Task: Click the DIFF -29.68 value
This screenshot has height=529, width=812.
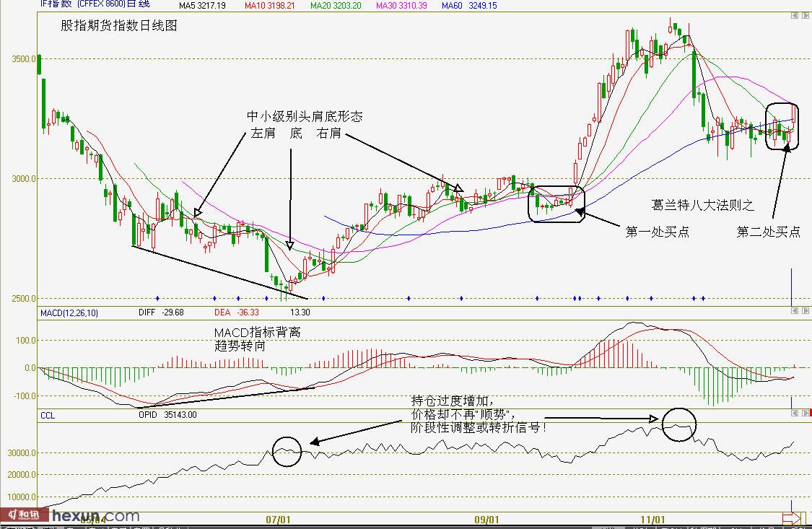Action: [x=161, y=312]
